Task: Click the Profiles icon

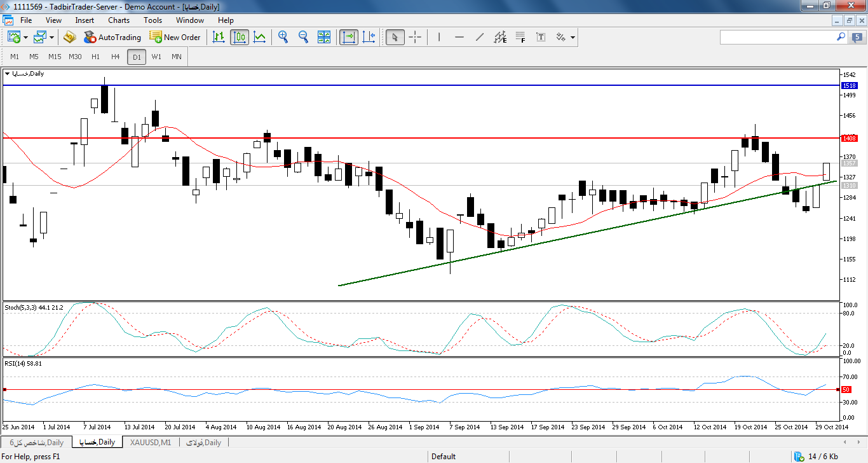Action: tap(40, 37)
